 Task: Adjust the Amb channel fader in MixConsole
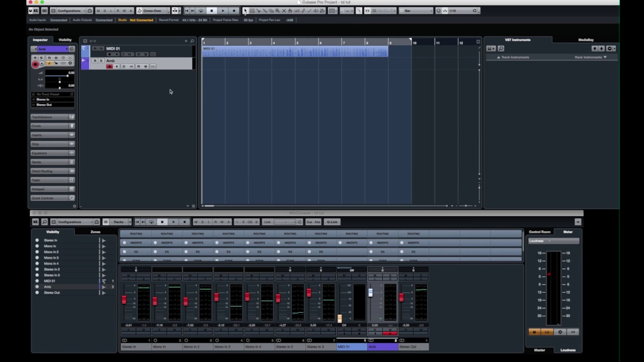click(x=370, y=293)
